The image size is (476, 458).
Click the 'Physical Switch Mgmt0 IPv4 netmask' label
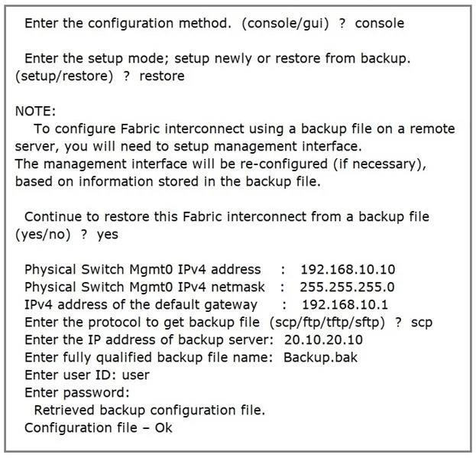[x=144, y=287]
